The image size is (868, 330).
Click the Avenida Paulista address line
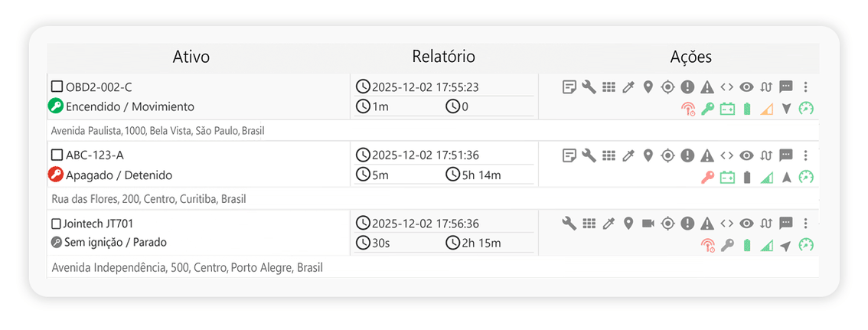pos(158,131)
